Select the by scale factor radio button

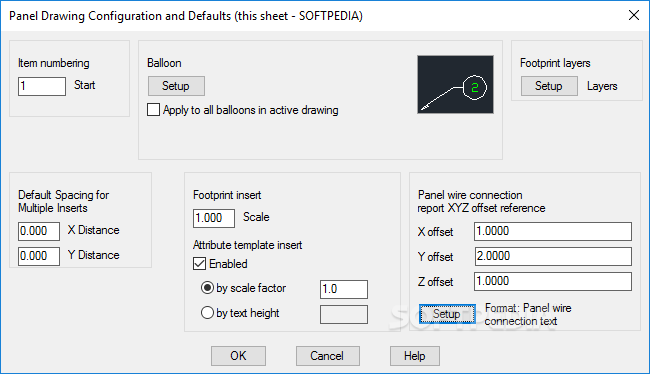coord(207,288)
